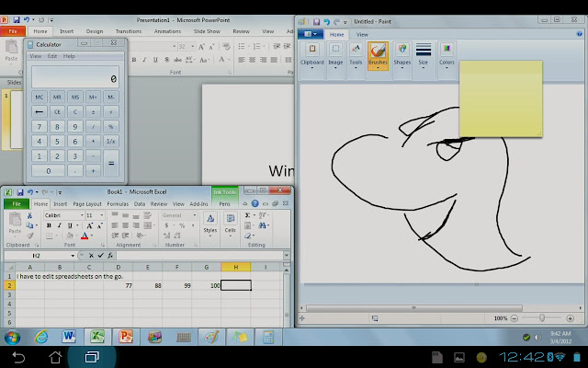The image size is (588, 368).
Task: Open the Size line thickness dropdown in Paint
Action: [x=423, y=55]
